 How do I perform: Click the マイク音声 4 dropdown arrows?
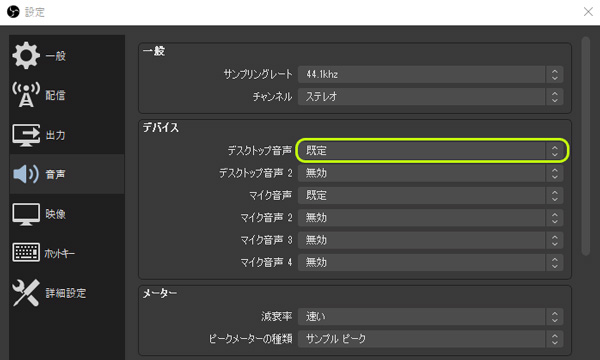point(554,262)
